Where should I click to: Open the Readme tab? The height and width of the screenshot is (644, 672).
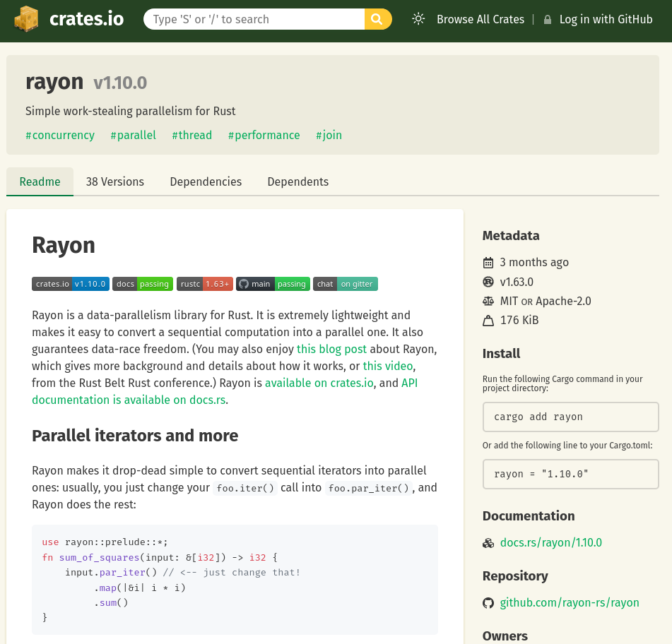40,181
